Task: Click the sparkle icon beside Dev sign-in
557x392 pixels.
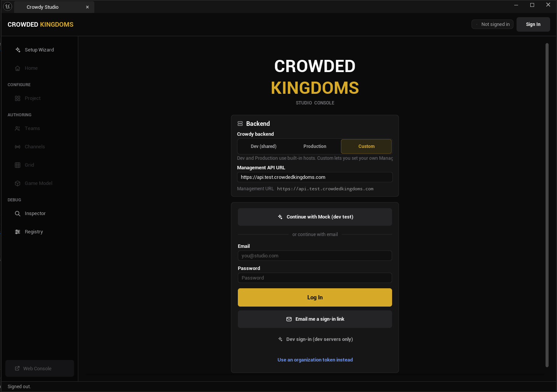Action: tap(280, 339)
